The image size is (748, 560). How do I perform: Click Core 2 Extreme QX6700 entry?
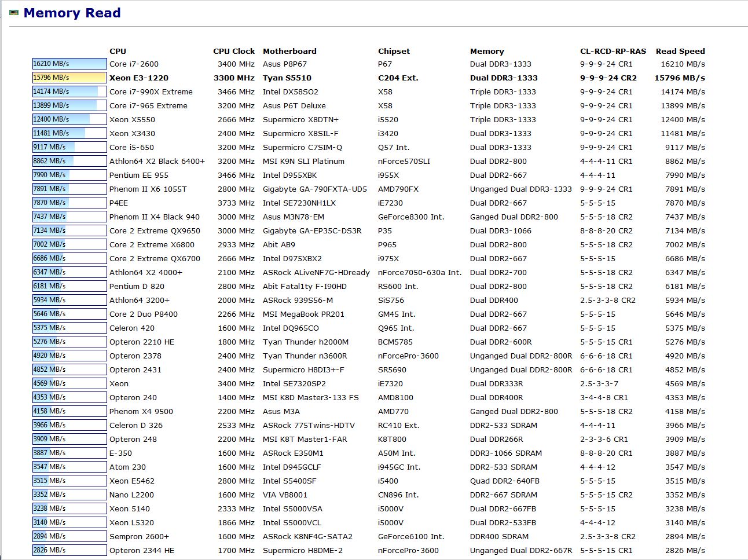[x=155, y=259]
